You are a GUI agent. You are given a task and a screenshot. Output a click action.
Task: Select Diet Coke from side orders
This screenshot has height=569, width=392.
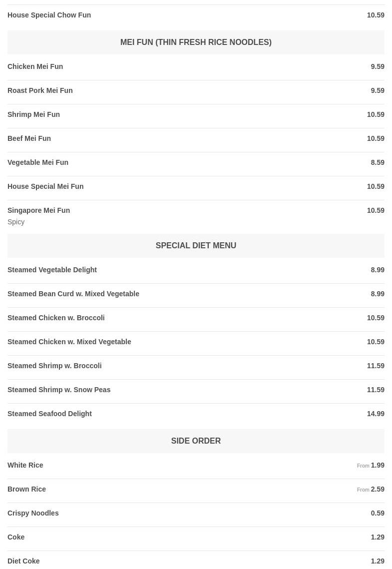click(x=23, y=561)
